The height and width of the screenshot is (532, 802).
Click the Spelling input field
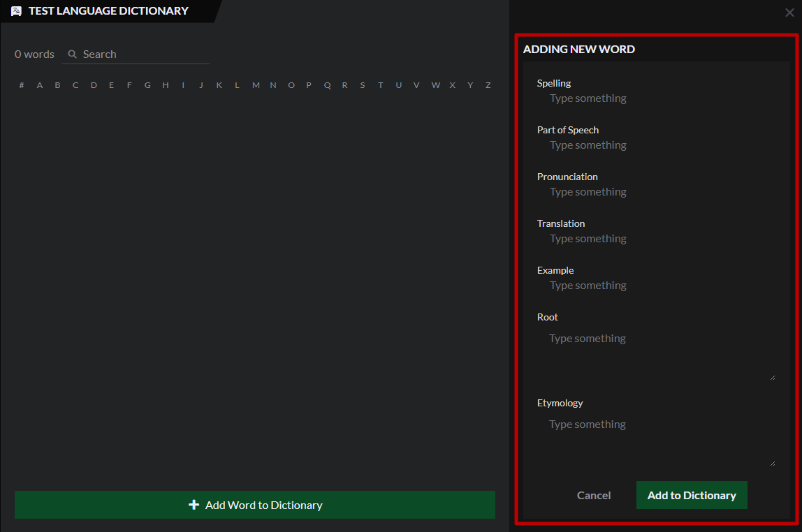point(656,98)
